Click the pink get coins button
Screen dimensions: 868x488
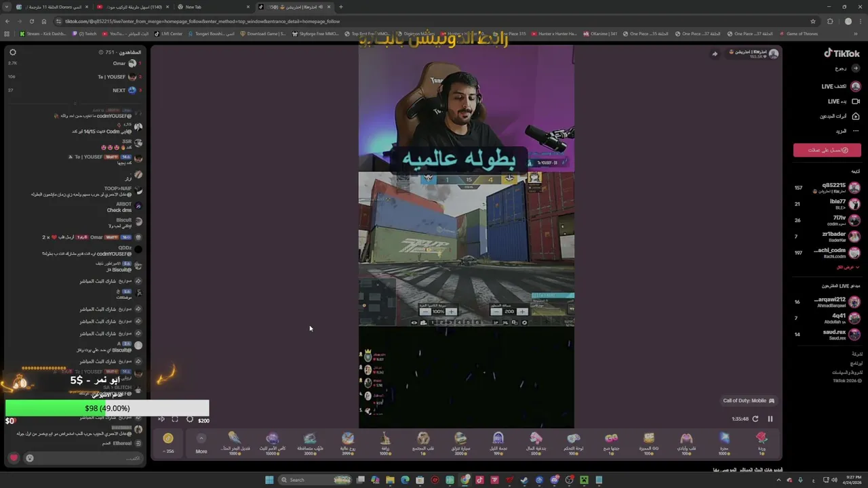pyautogui.click(x=827, y=150)
